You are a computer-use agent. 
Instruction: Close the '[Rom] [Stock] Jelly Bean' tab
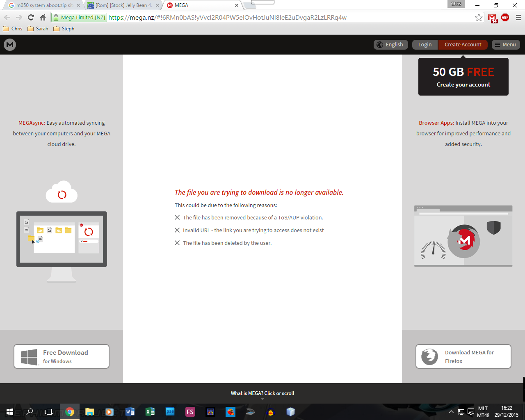(157, 5)
